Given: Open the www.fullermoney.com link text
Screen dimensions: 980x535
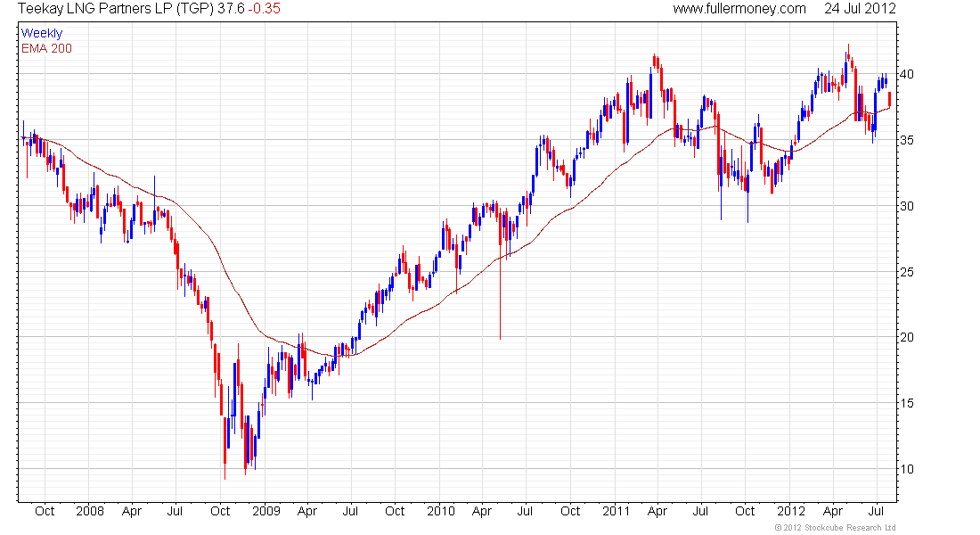Looking at the screenshot, I should click(739, 8).
